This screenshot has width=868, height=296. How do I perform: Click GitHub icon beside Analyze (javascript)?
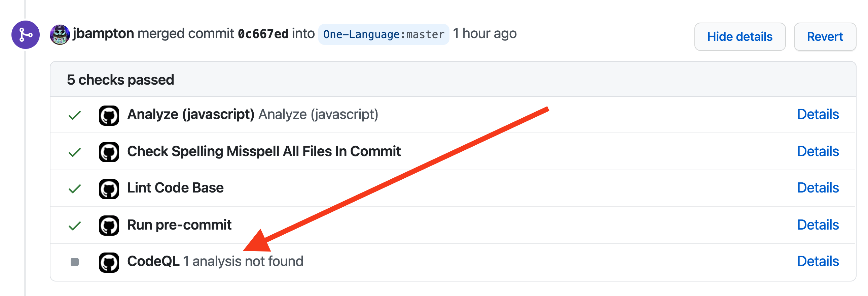[x=109, y=116]
